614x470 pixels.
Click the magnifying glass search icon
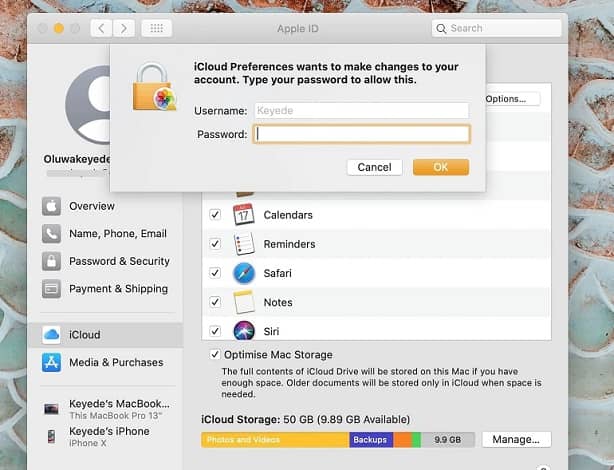pos(441,29)
